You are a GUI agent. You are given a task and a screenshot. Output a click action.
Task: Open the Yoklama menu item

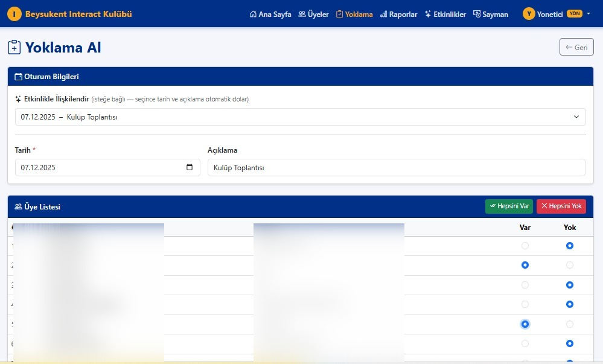(x=354, y=14)
